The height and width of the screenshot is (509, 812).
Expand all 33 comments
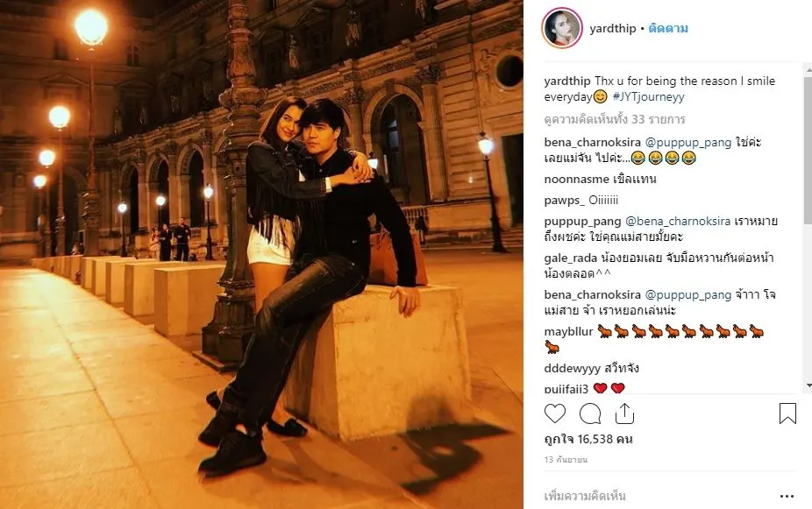[x=615, y=119]
